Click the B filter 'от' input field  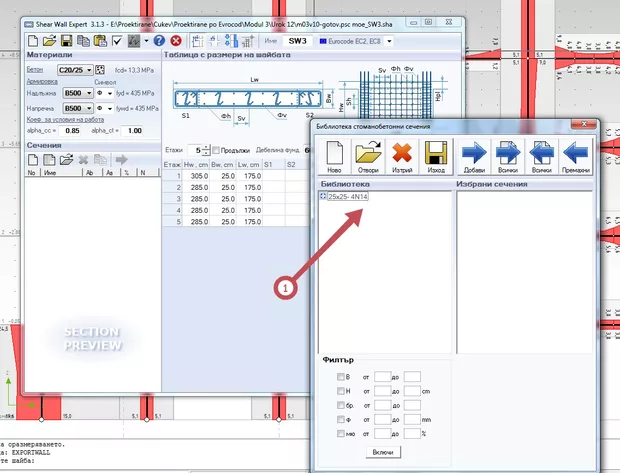click(x=382, y=377)
